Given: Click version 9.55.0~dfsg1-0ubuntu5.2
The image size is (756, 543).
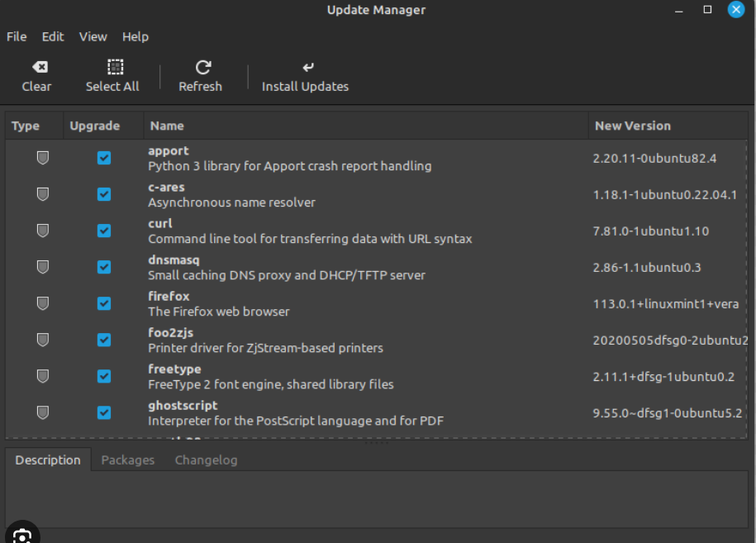Looking at the screenshot, I should coord(668,413).
